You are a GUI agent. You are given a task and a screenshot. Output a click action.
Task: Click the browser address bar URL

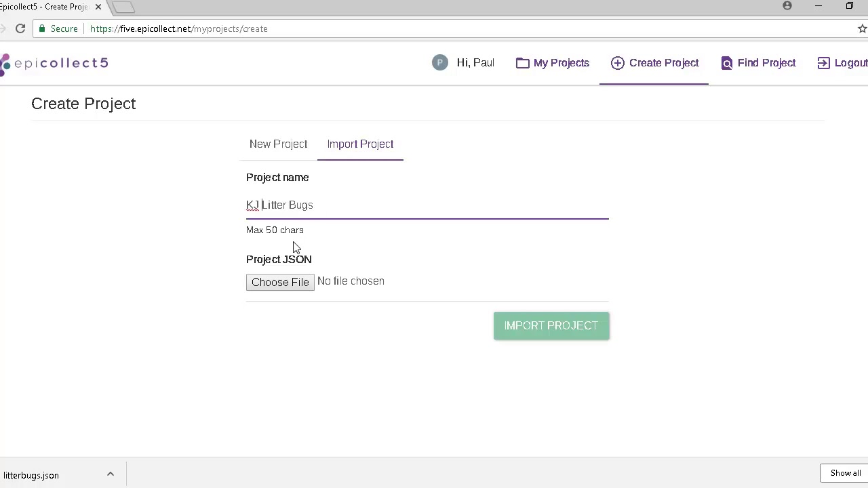coord(179,28)
